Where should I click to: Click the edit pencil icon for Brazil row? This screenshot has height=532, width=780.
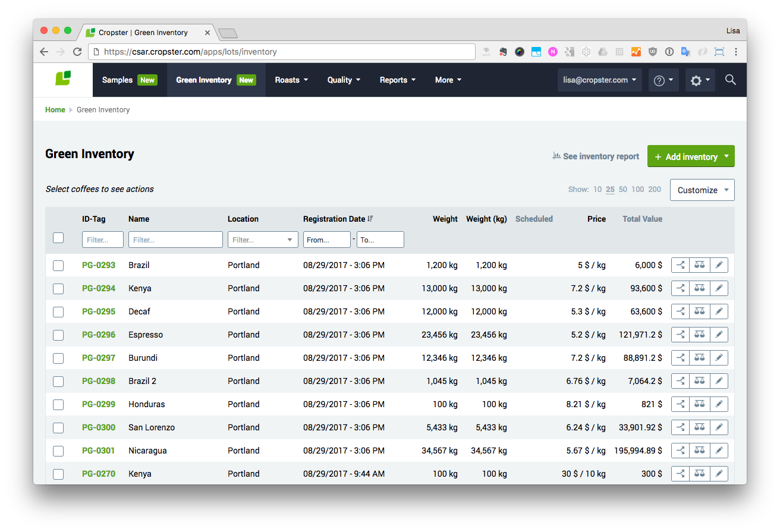click(719, 265)
